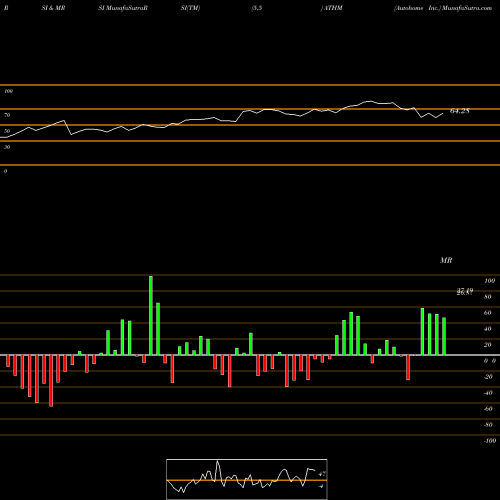The height and width of the screenshot is (500, 500).
Task: Click the MR histogram title label
Action: coord(446,260)
